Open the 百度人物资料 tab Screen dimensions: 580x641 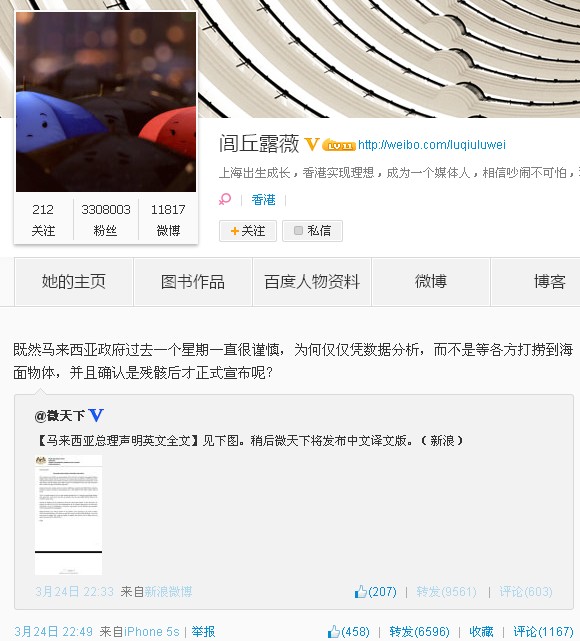point(312,282)
